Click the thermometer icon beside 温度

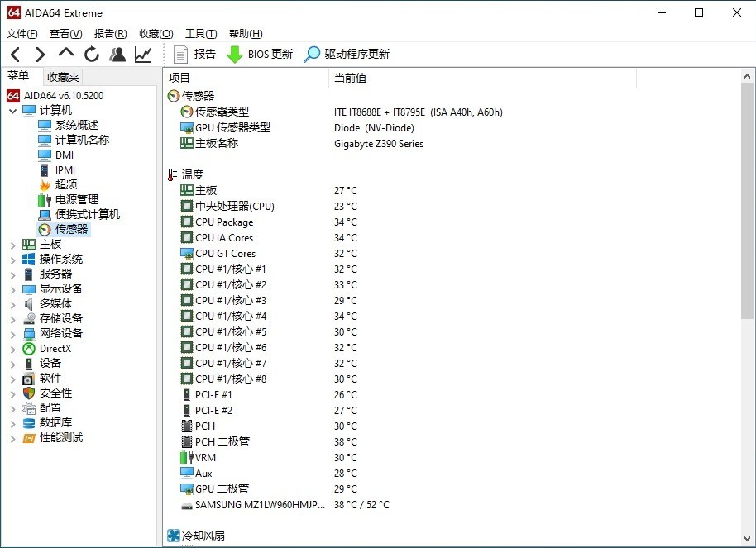tap(173, 174)
